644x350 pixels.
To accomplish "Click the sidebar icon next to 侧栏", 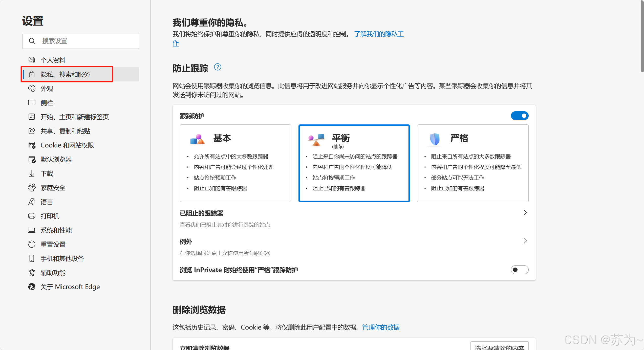I will point(32,103).
